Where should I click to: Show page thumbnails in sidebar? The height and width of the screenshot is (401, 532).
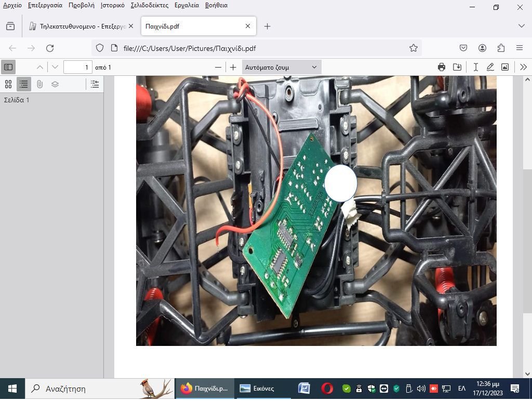8,84
